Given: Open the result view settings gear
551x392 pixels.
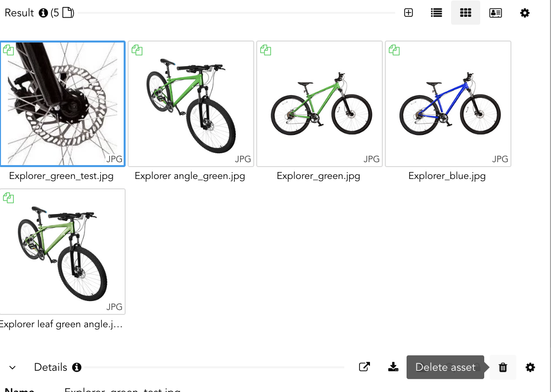Looking at the screenshot, I should pos(525,12).
